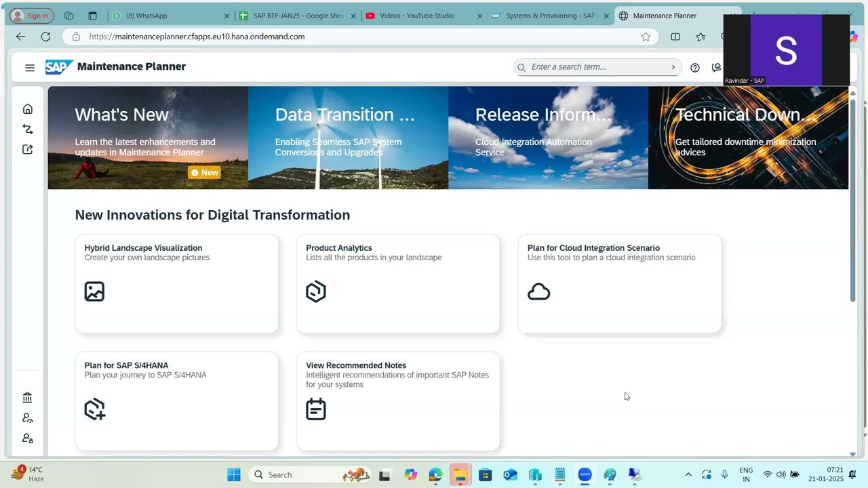Open the browser workspaces icon
The width and height of the screenshot is (868, 488).
point(68,16)
